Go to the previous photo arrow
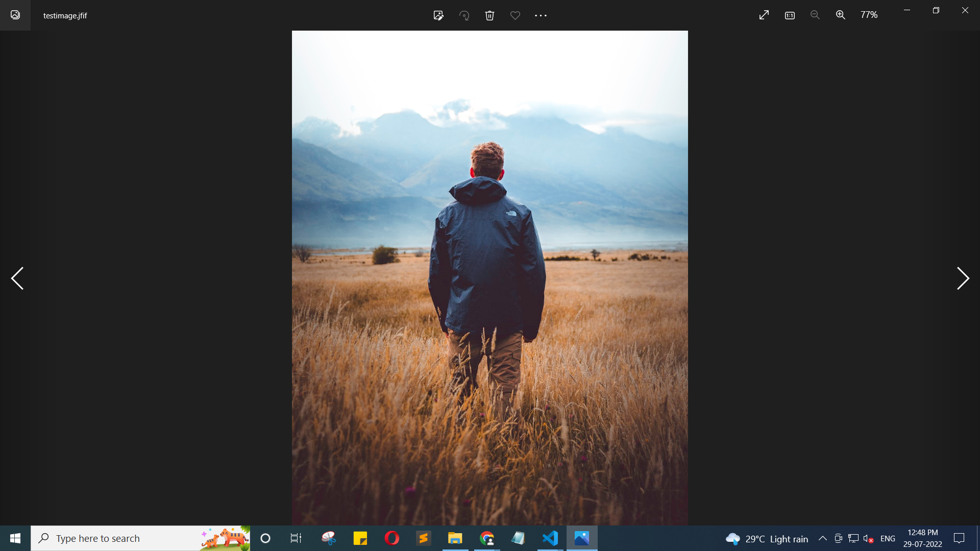 point(17,278)
